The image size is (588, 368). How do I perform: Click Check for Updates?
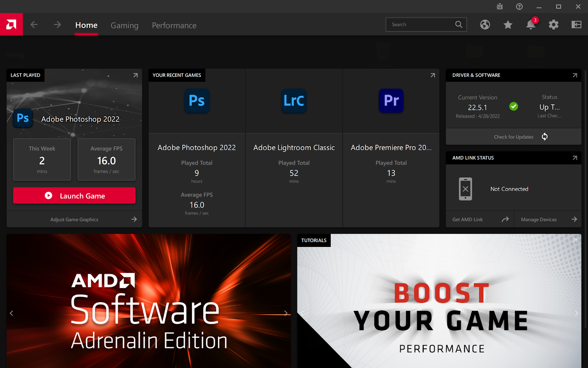[513, 137]
